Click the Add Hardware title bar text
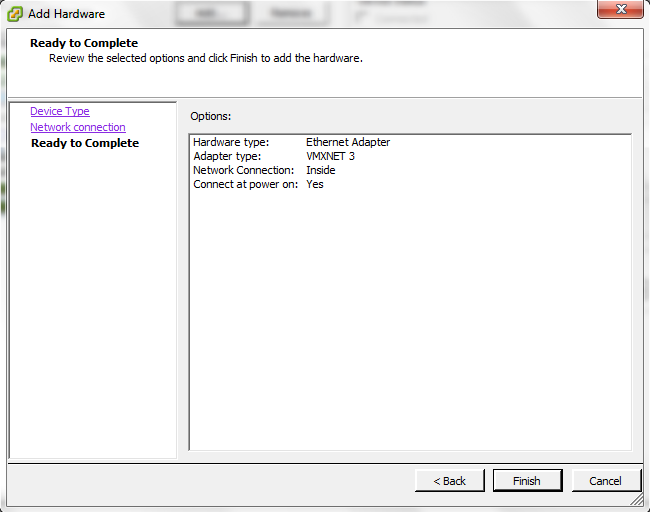The image size is (650, 512). 66,14
